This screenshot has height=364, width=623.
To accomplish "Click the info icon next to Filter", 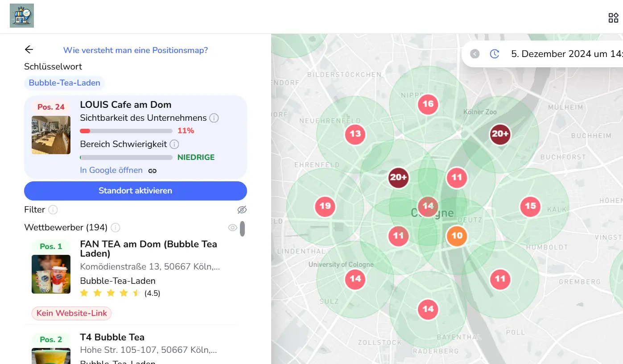I will (53, 210).
